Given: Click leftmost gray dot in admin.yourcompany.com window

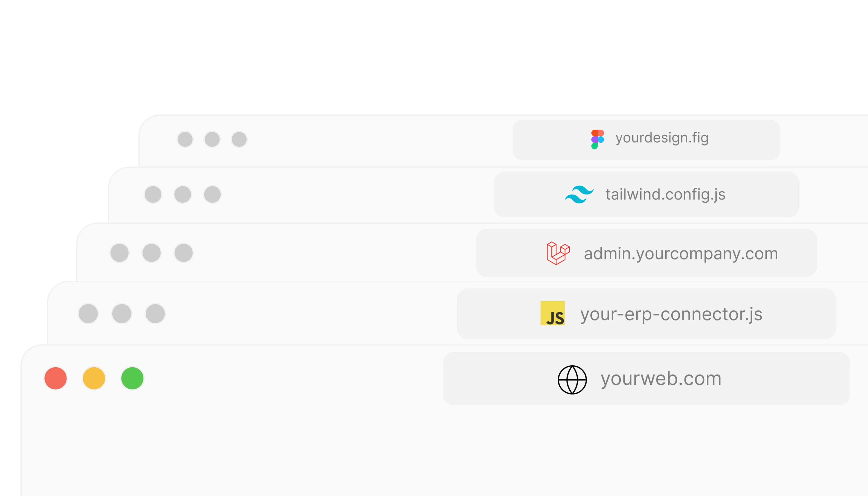Looking at the screenshot, I should 119,253.
